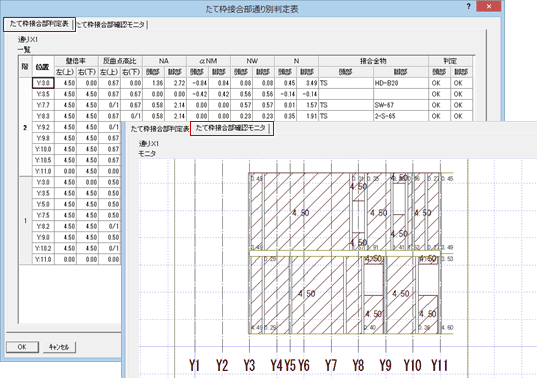Click the Y8 axis label in monitor
This screenshot has width=537, height=378.
(358, 365)
